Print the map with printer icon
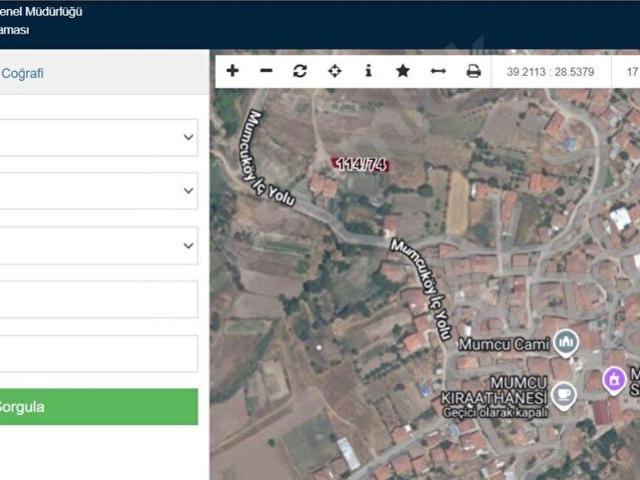The height and width of the screenshot is (480, 640). [473, 71]
